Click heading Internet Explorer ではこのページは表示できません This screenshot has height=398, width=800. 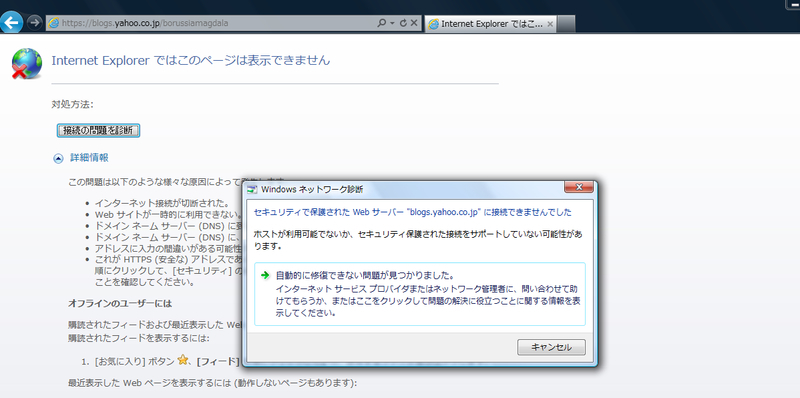pos(191,60)
